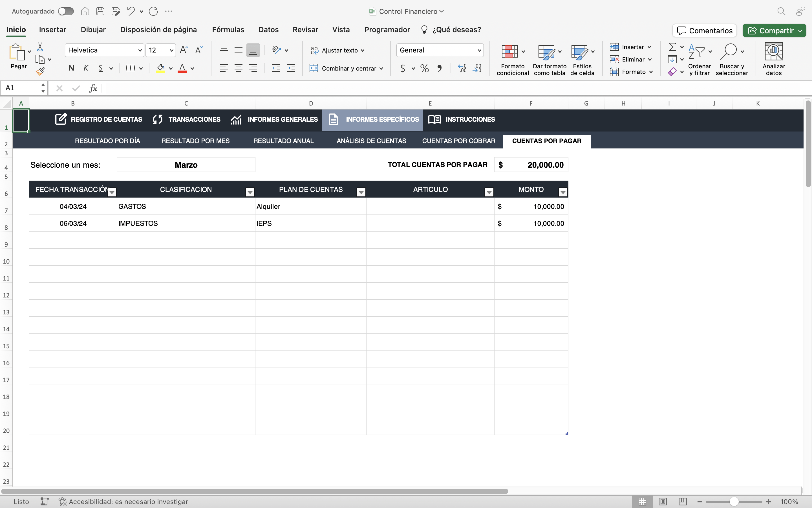Click the Cut scissors icon
This screenshot has width=812, height=508.
tap(40, 47)
